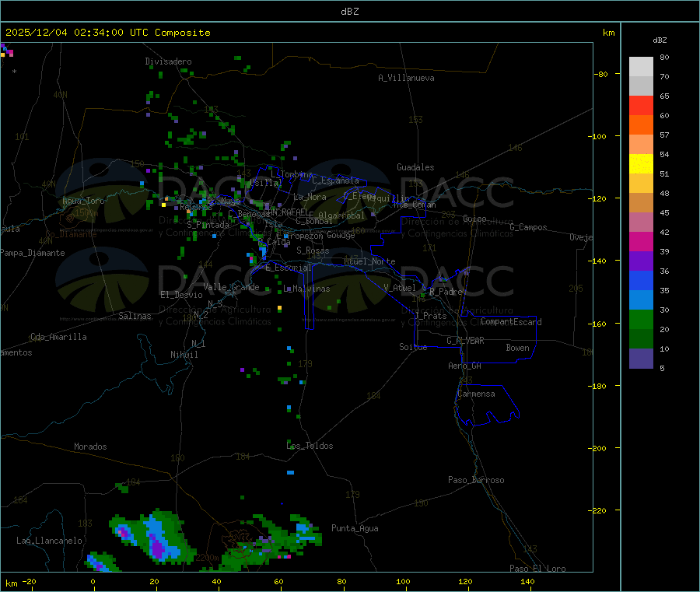Click the dark green 10-20 dBZ swatch
This screenshot has height=592, width=700.
point(641,339)
